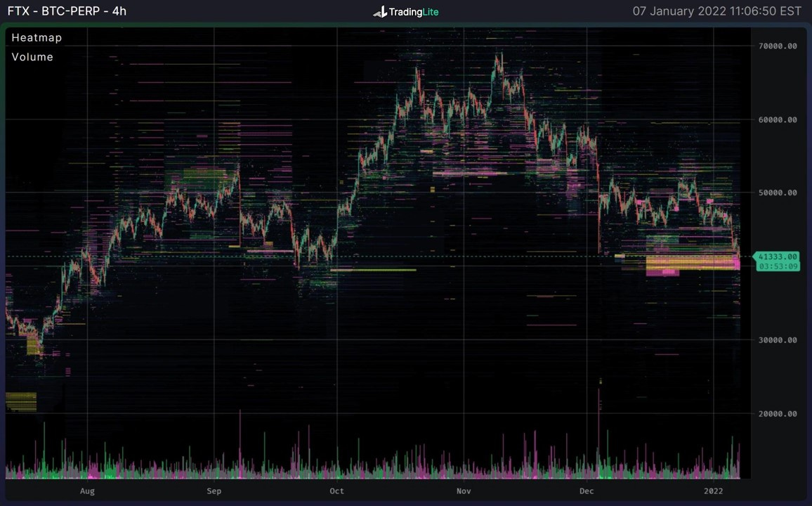The height and width of the screenshot is (506, 812).
Task: Click the Sep label on time axis
Action: pos(214,491)
